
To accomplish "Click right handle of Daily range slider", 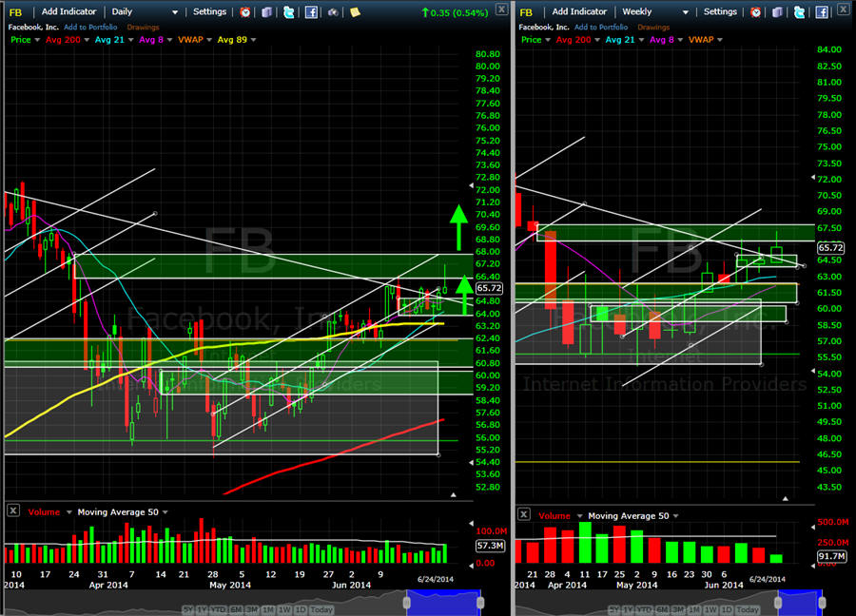I will pos(480,603).
